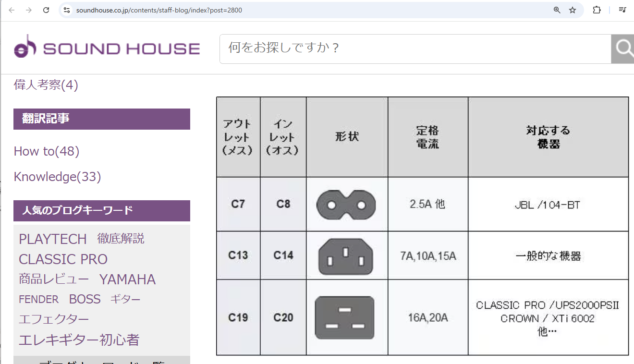Select the YAMAHA keyword tag
The height and width of the screenshot is (364, 634).
click(127, 279)
